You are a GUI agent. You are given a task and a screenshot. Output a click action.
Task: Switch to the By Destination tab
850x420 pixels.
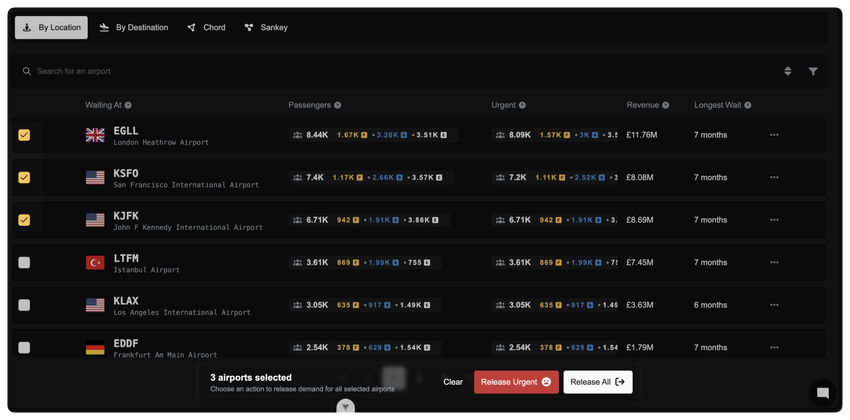[x=133, y=28]
